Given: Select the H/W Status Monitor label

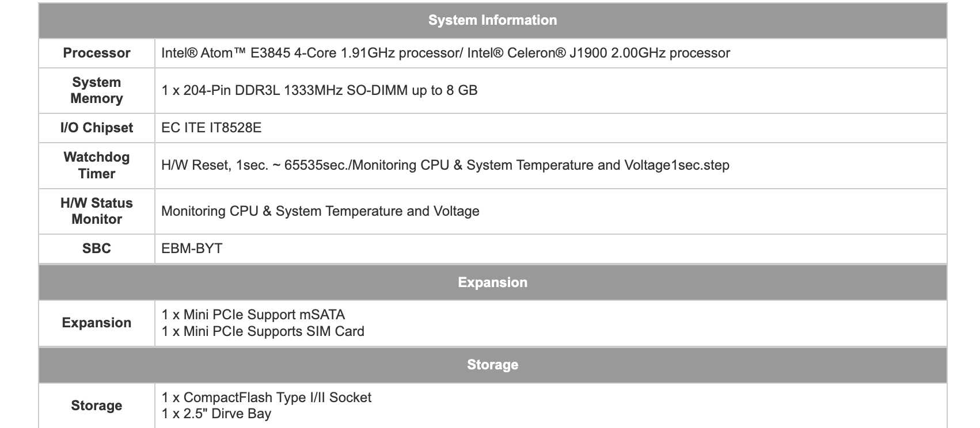Looking at the screenshot, I should click(97, 211).
